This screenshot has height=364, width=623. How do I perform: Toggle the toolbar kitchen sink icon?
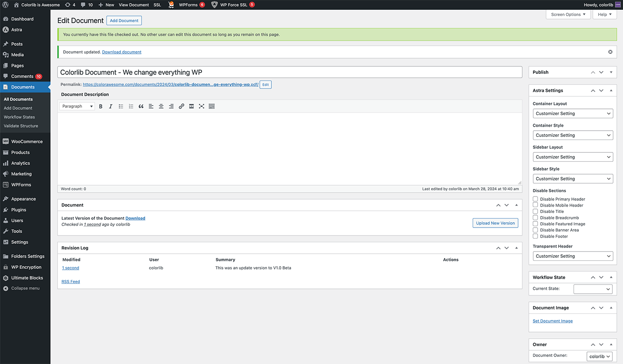coord(212,106)
